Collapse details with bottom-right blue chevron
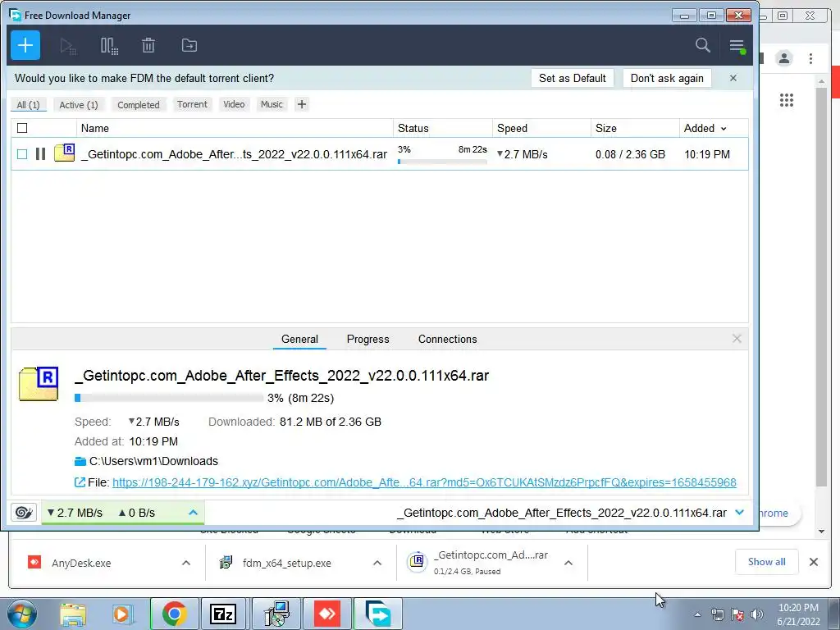This screenshot has height=630, width=840. coord(740,513)
